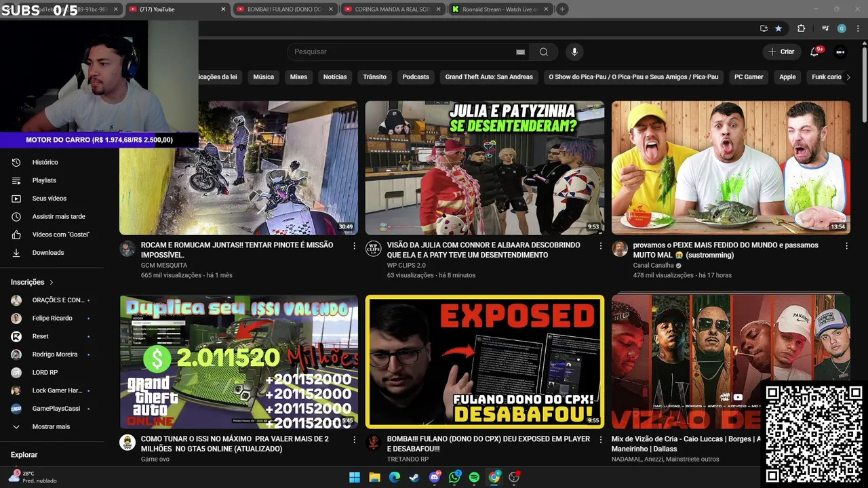
Task: Play the EXPOSED FULANO DONO DO CPX thumbnail
Action: coord(485,362)
